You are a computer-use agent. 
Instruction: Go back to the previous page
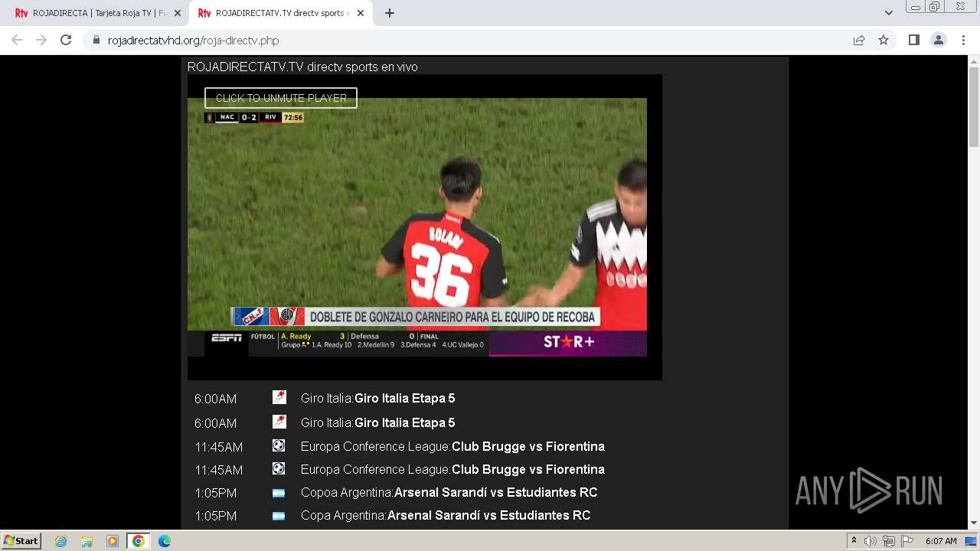(x=17, y=40)
